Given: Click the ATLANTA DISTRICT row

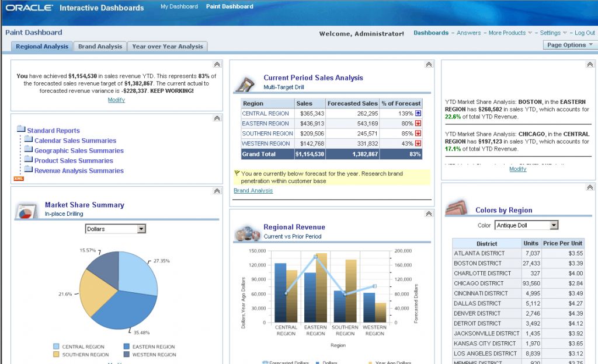Looking at the screenshot, I should coord(518,253).
